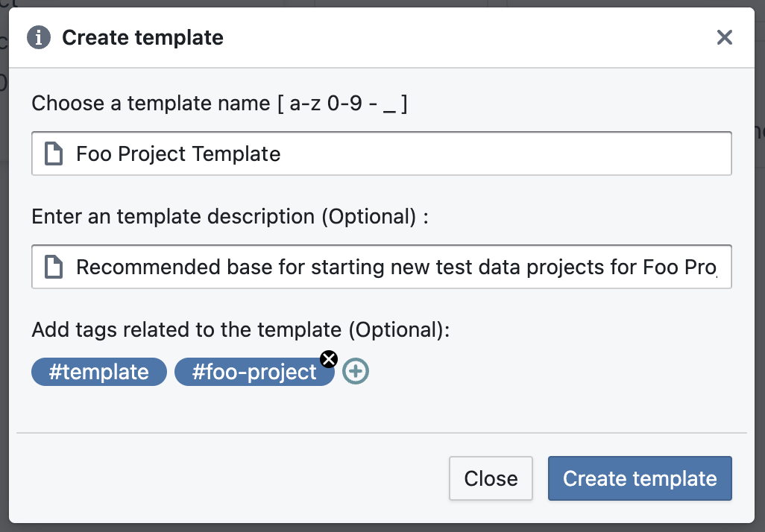Screen dimensions: 765x532
Task: Click the document icon in template name field
Action: point(54,153)
